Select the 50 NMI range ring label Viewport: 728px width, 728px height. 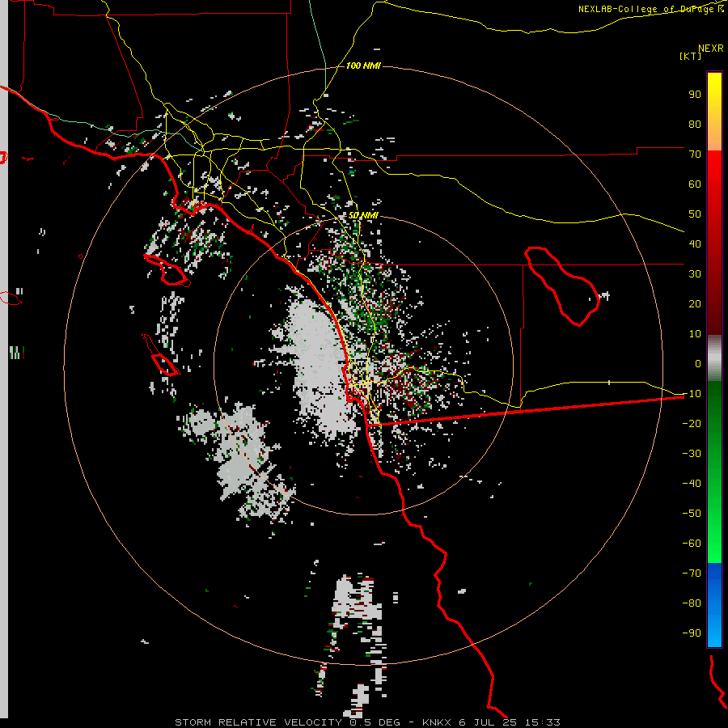[363, 215]
